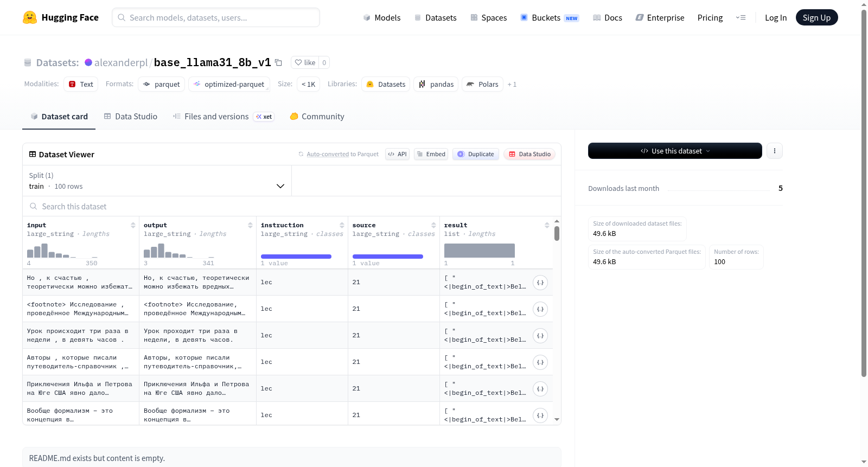Go to the Pricing page
Image resolution: width=868 pixels, height=467 pixels.
pos(710,18)
